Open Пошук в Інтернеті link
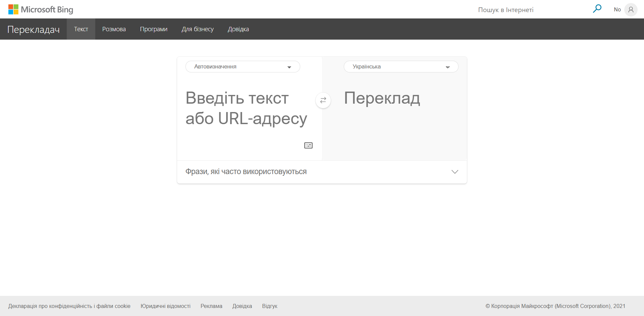Screen dimensions: 644x316 click(x=506, y=10)
